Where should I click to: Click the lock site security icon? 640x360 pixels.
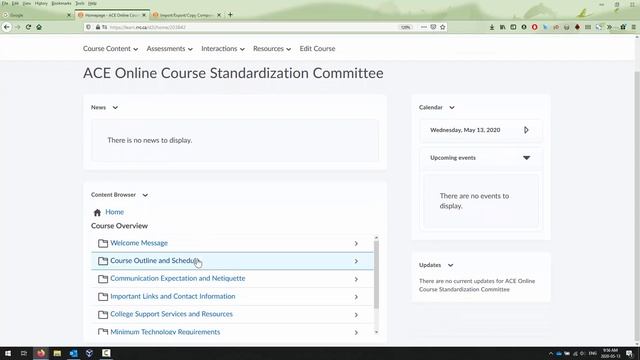pyautogui.click(x=98, y=27)
